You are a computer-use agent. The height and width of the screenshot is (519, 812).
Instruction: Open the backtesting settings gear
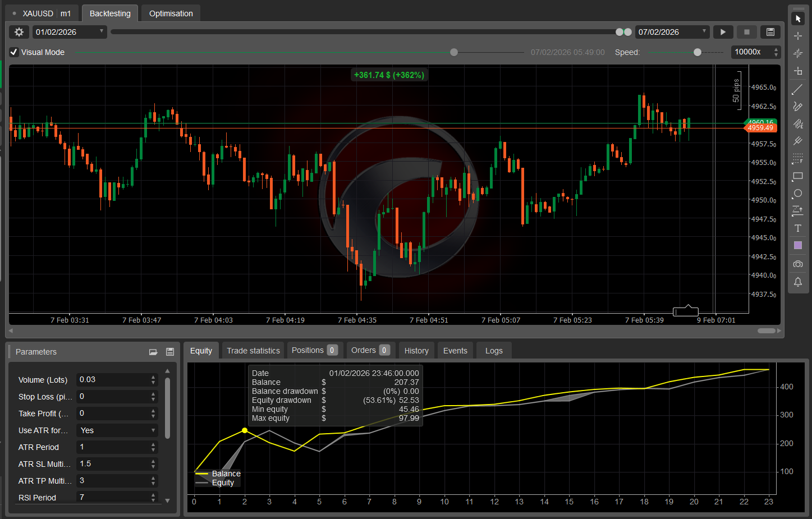[x=19, y=32]
